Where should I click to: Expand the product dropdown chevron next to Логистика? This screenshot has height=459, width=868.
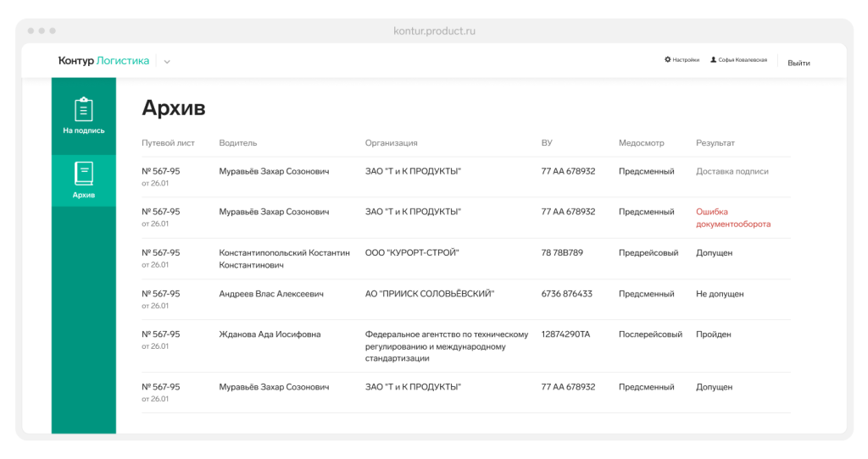[x=167, y=62]
